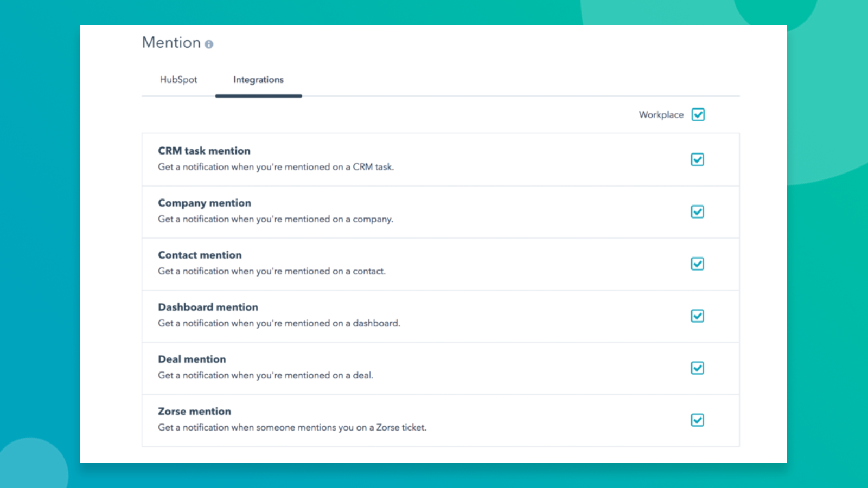
Task: Toggle the Workplace column checkbox
Action: [x=698, y=114]
